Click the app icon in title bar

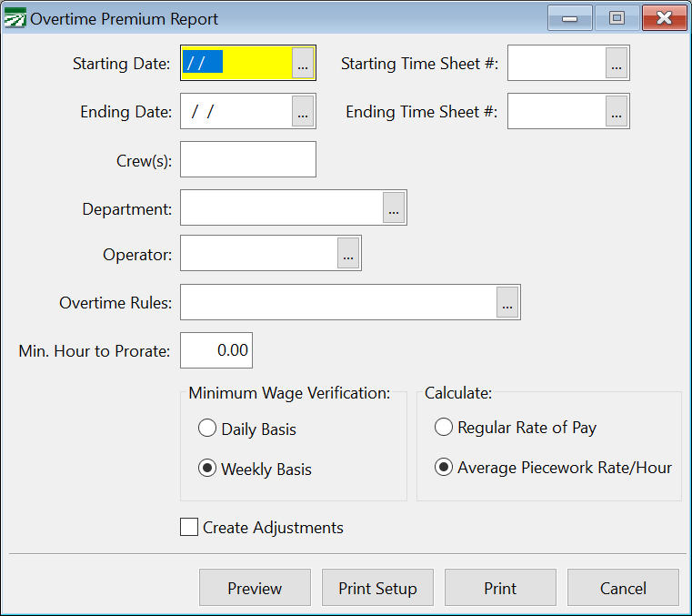15,18
